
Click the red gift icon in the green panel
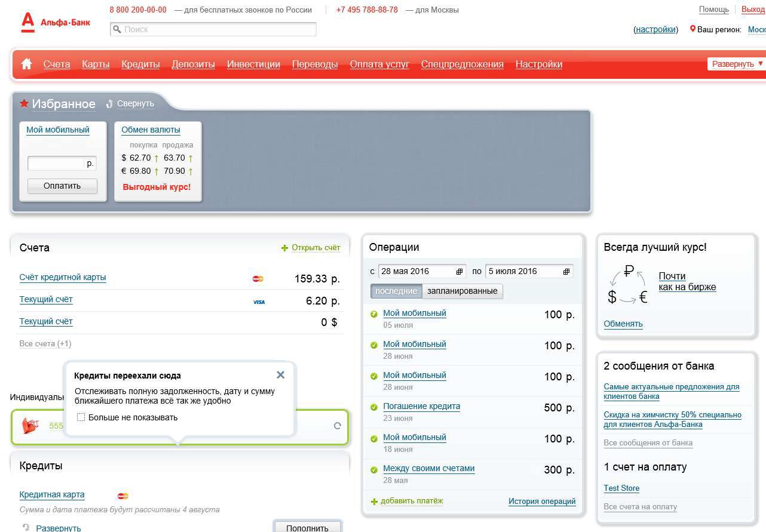point(30,426)
